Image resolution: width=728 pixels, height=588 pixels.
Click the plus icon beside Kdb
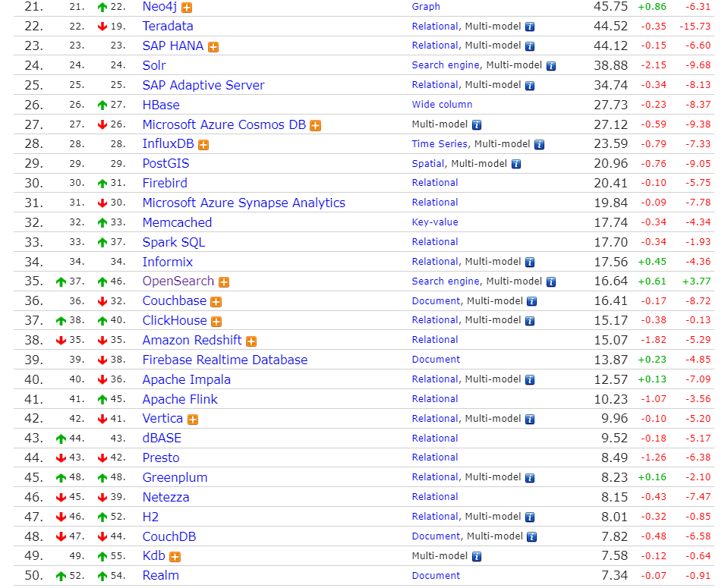[175, 557]
